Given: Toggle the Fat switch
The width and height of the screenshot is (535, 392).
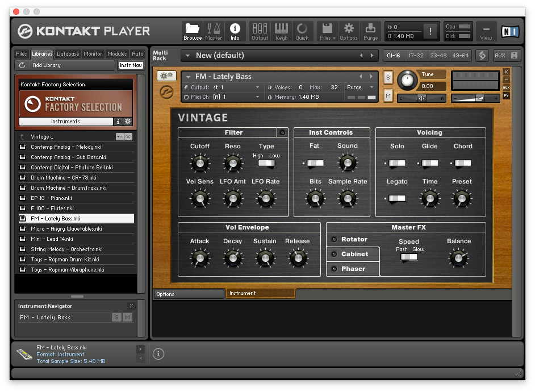Looking at the screenshot, I should point(314,163).
